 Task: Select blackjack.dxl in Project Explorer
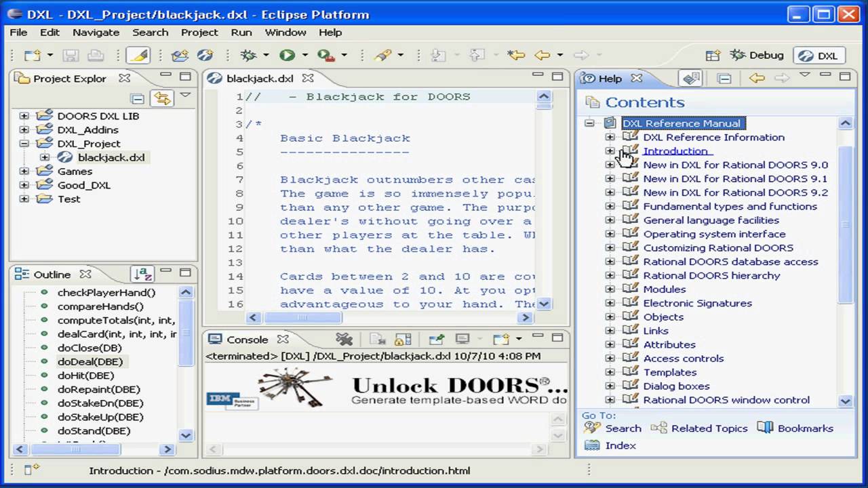[x=111, y=157]
